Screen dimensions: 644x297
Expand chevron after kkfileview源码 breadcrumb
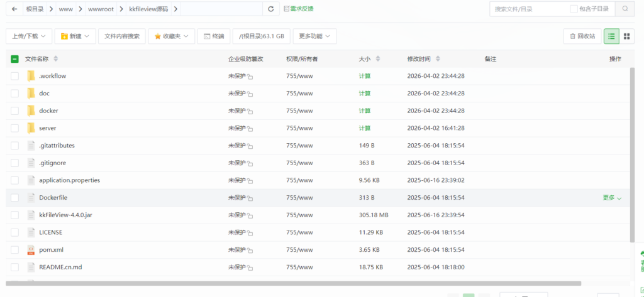coord(176,9)
